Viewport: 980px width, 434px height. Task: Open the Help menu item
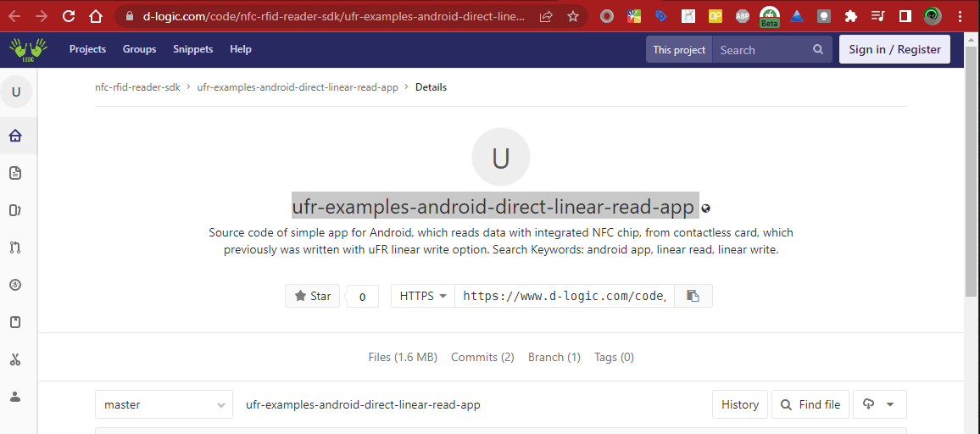[241, 49]
